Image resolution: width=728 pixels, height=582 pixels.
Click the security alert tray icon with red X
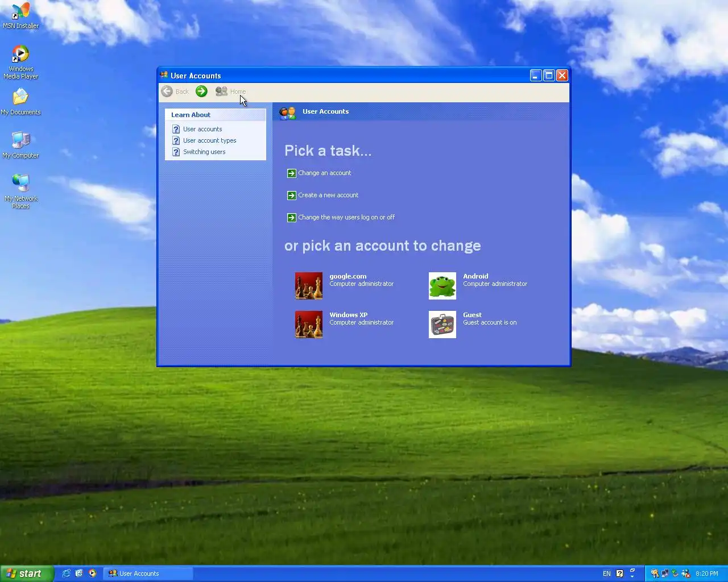[x=686, y=573]
